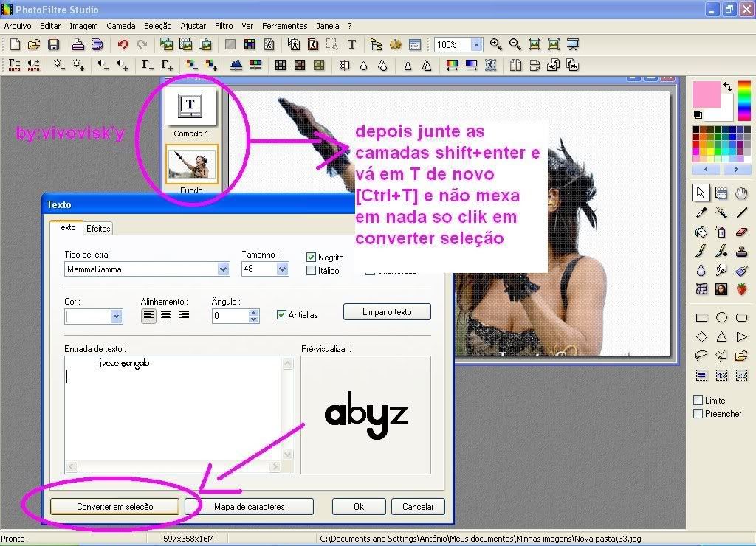Click the Save floppy disk icon

[53, 45]
